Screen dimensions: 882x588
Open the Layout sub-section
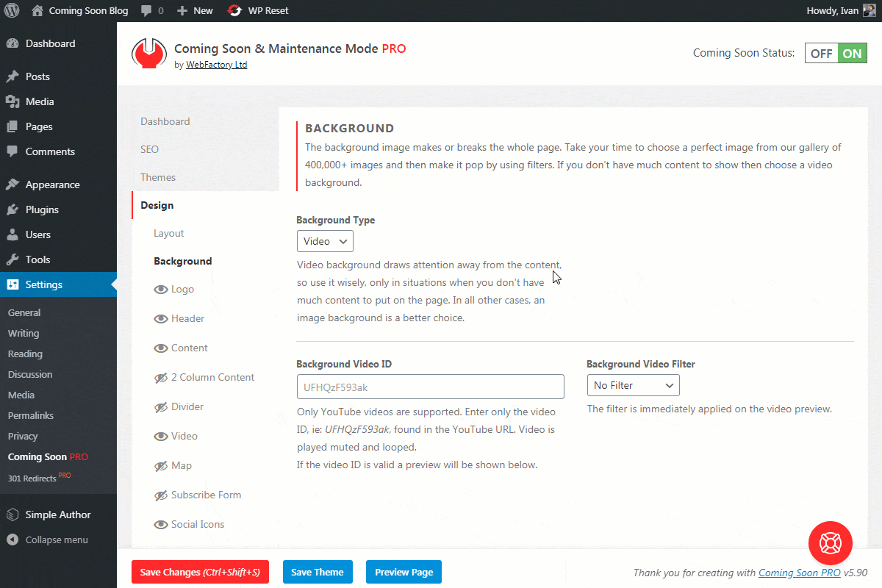pos(168,233)
